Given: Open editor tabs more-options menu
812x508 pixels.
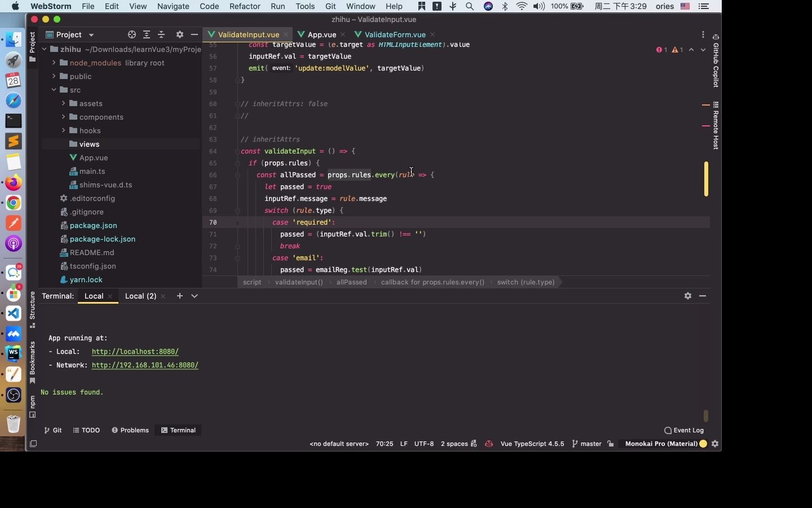Looking at the screenshot, I should click(703, 34).
